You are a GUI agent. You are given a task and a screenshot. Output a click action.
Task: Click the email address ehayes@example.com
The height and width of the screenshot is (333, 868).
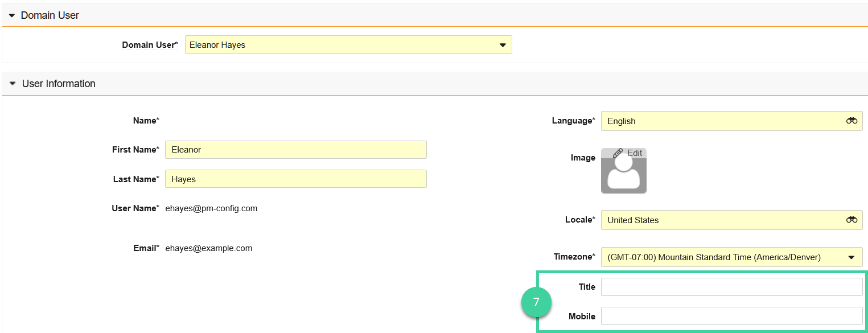coord(208,248)
